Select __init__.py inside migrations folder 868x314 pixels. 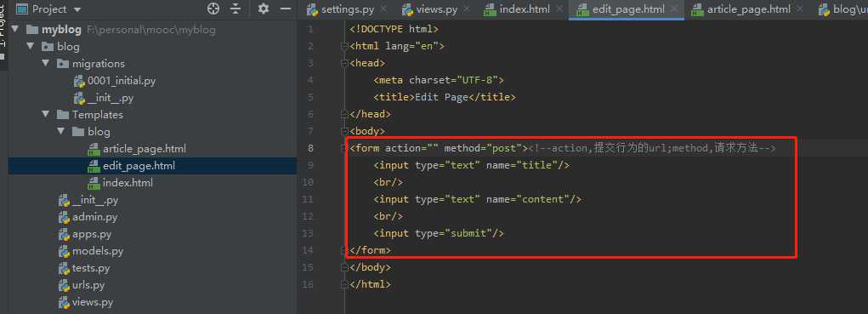coord(111,98)
